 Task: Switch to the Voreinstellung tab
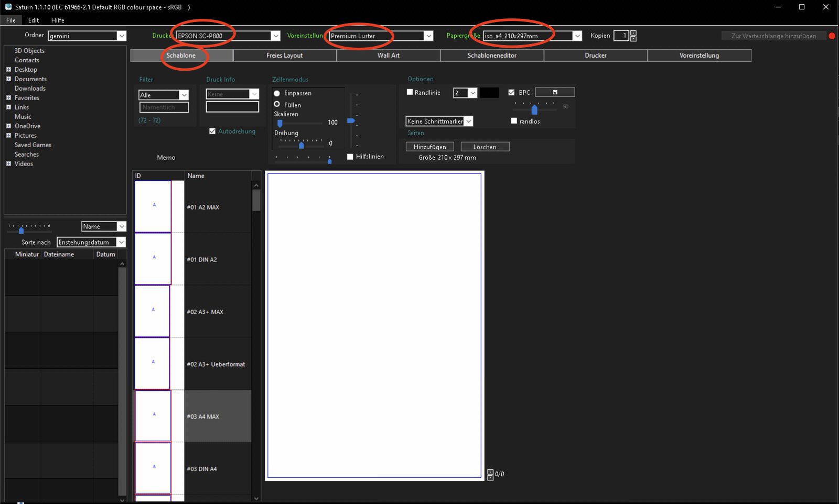[x=700, y=56]
